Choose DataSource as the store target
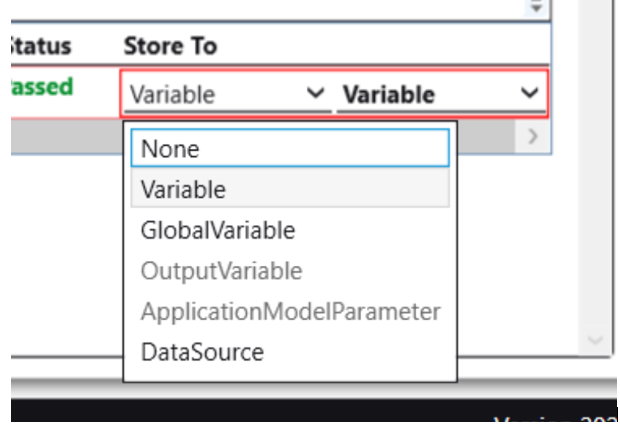The height and width of the screenshot is (427, 620). point(290,352)
